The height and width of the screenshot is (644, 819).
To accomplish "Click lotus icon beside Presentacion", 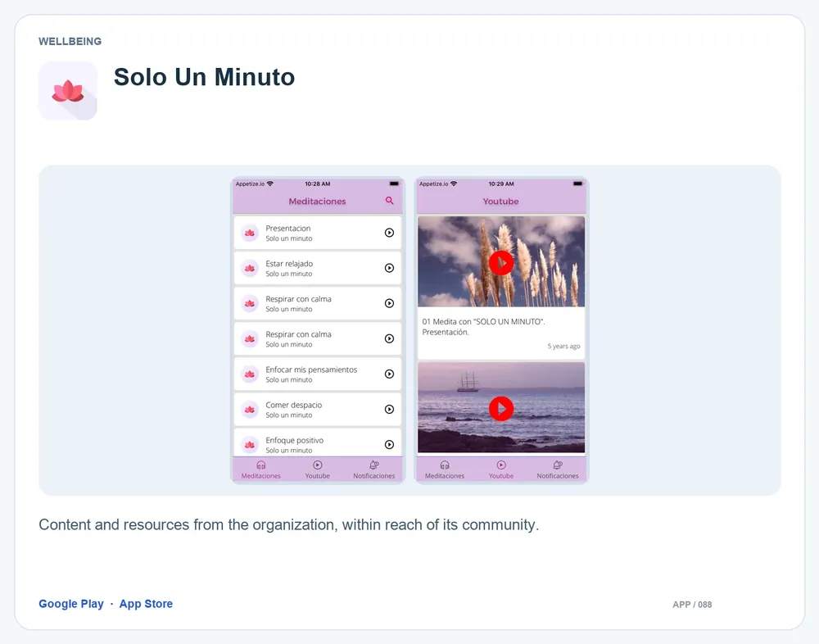I will [250, 234].
